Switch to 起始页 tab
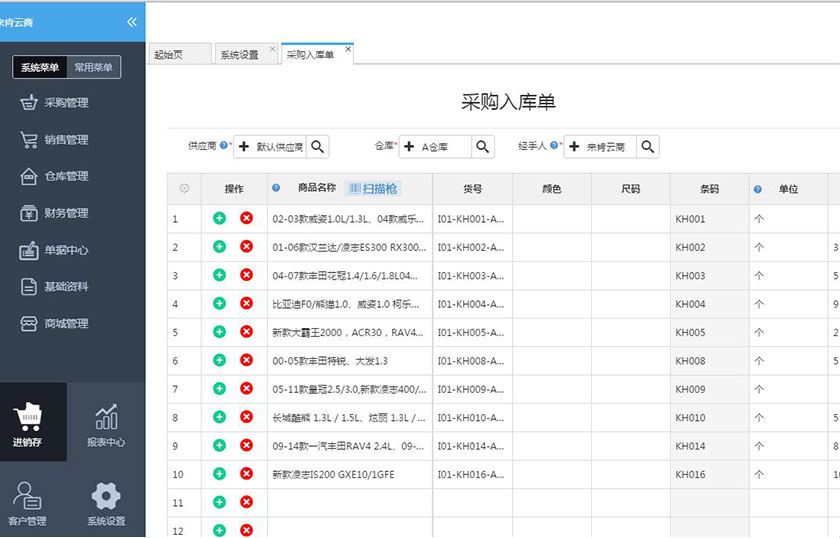 coord(168,55)
